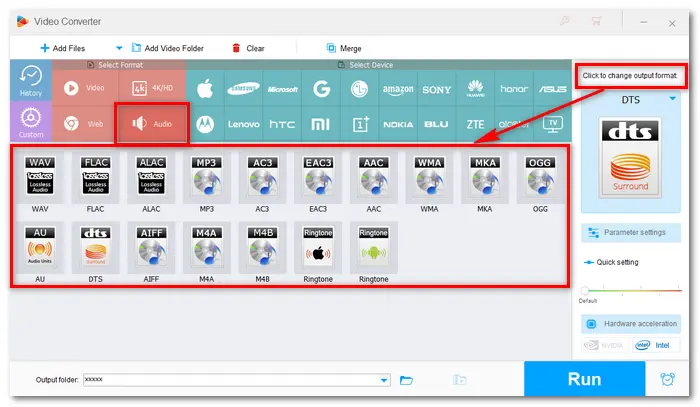Choose the MKA audio format
700x407 pixels.
[485, 177]
